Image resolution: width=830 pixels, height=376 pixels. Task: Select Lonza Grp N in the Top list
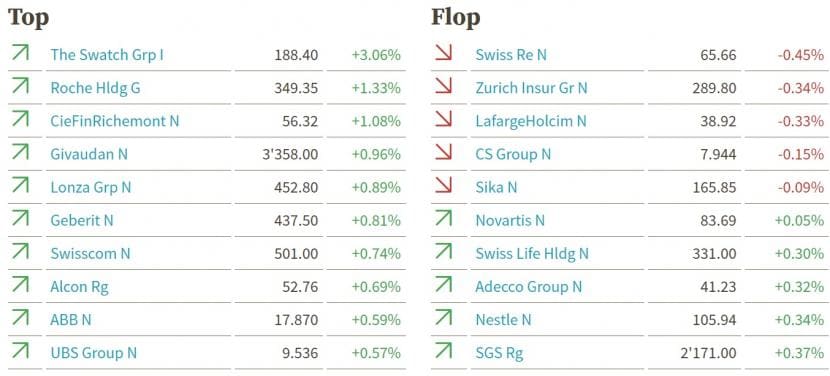[x=91, y=187]
